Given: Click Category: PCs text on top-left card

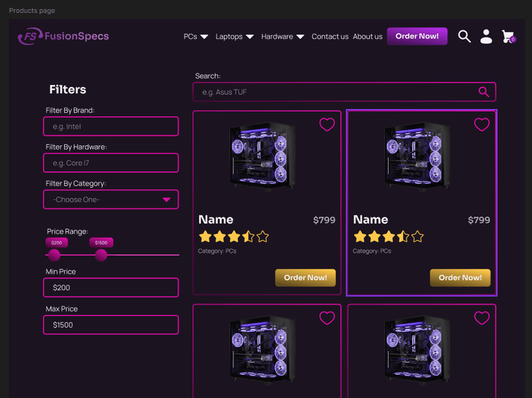Looking at the screenshot, I should [217, 251].
